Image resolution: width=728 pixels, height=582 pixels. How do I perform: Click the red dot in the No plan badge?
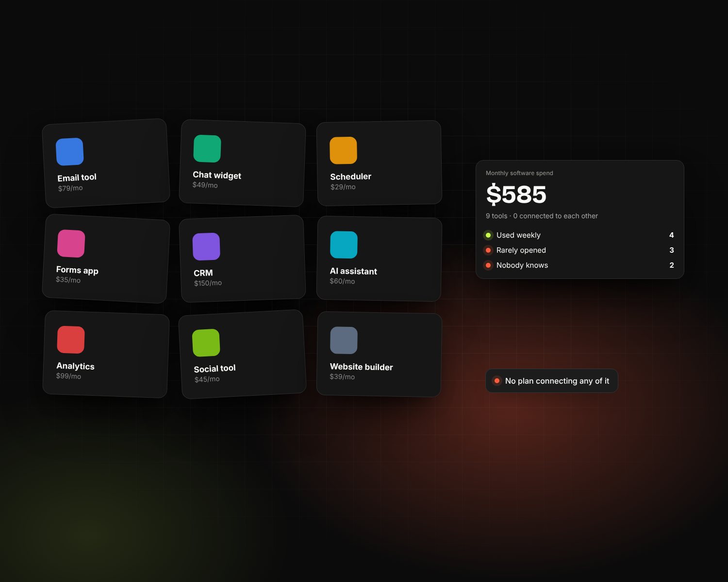497,381
